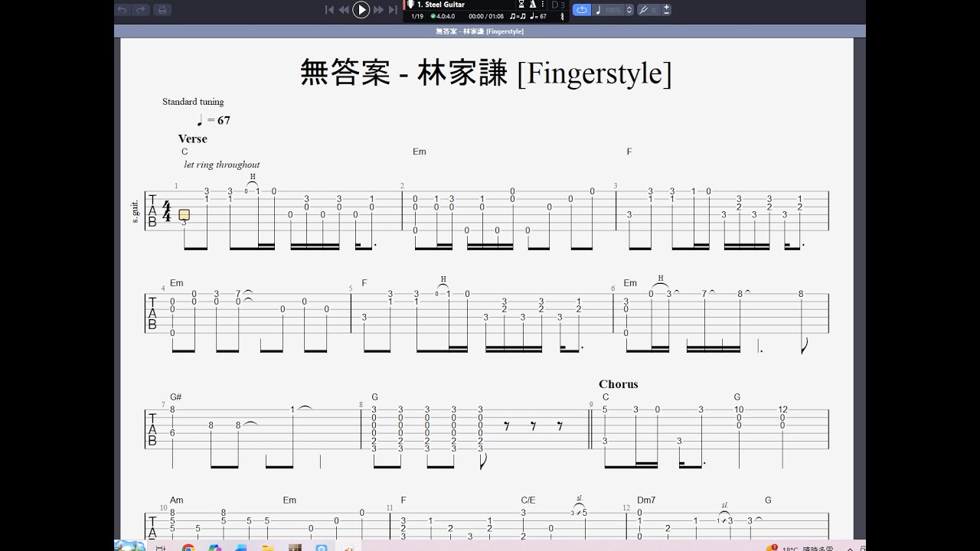Click the minus button beside transpose
The image size is (980, 551).
click(x=667, y=13)
